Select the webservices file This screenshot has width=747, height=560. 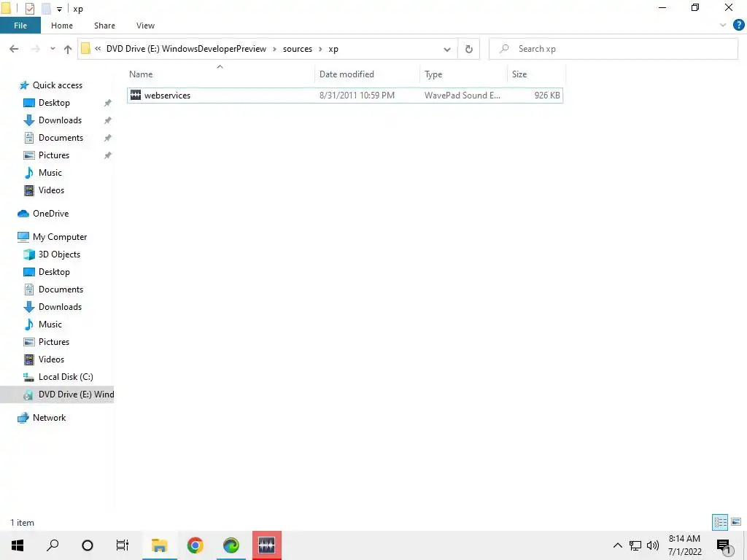[x=345, y=96]
